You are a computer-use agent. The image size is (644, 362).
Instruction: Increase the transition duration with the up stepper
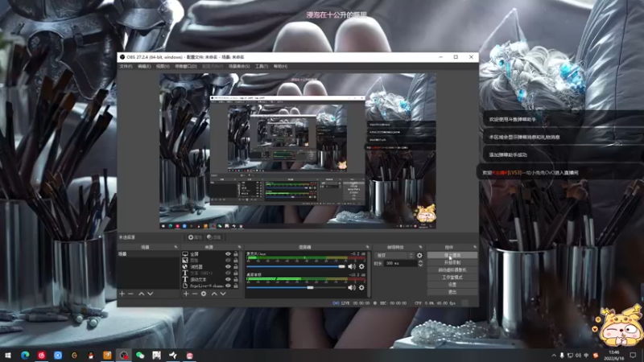[x=420, y=261]
